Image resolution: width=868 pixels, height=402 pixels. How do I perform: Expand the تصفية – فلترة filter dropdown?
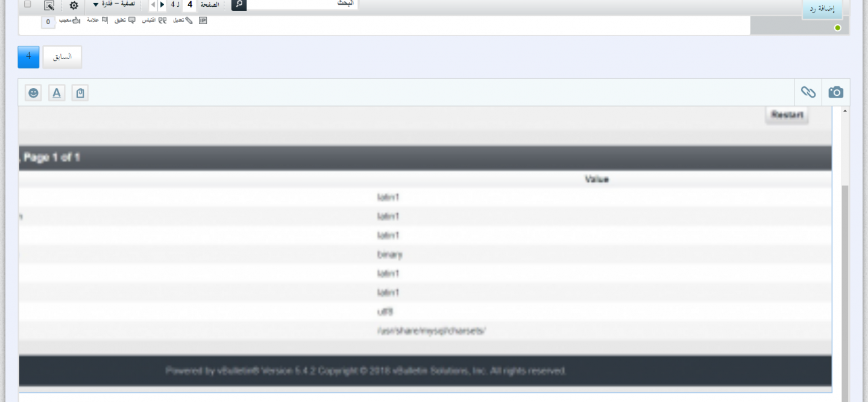113,4
